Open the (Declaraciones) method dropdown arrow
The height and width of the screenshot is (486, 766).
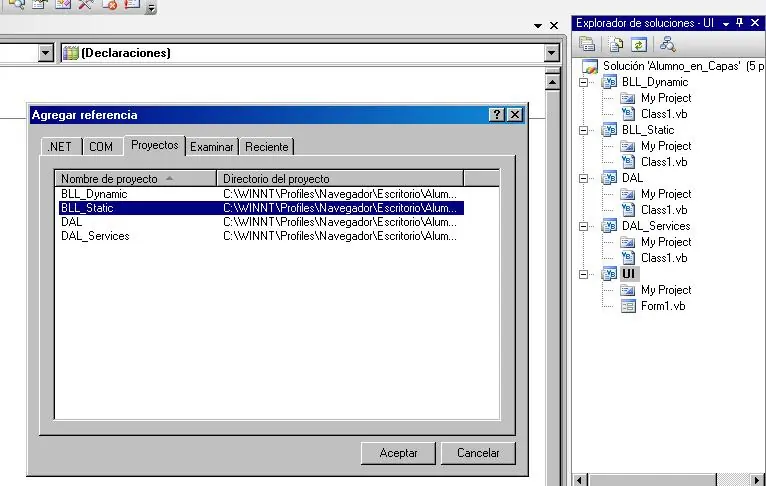tap(552, 53)
